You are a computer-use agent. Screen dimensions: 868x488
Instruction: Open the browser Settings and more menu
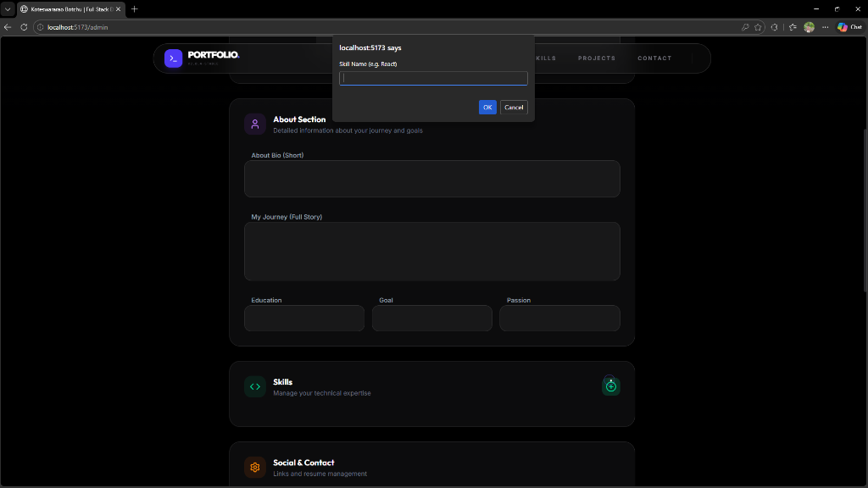826,27
